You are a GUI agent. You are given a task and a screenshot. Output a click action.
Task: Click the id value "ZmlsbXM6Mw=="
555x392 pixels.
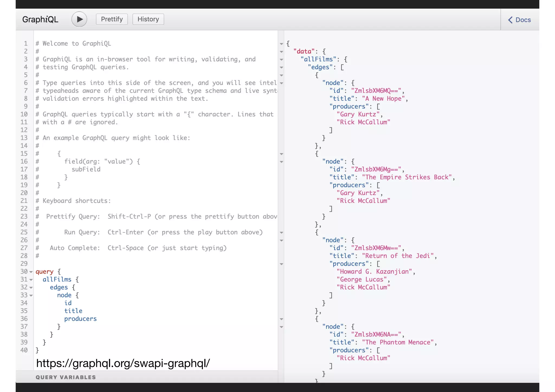coord(376,248)
